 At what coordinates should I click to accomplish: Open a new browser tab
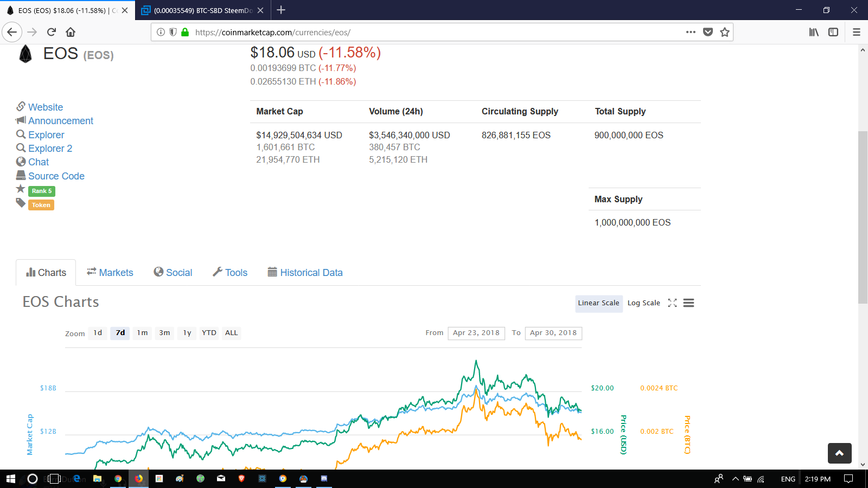point(281,10)
